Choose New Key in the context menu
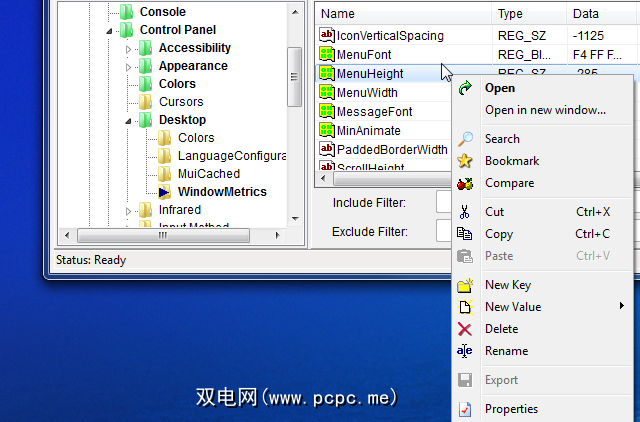This screenshot has width=640, height=422. coord(542,285)
